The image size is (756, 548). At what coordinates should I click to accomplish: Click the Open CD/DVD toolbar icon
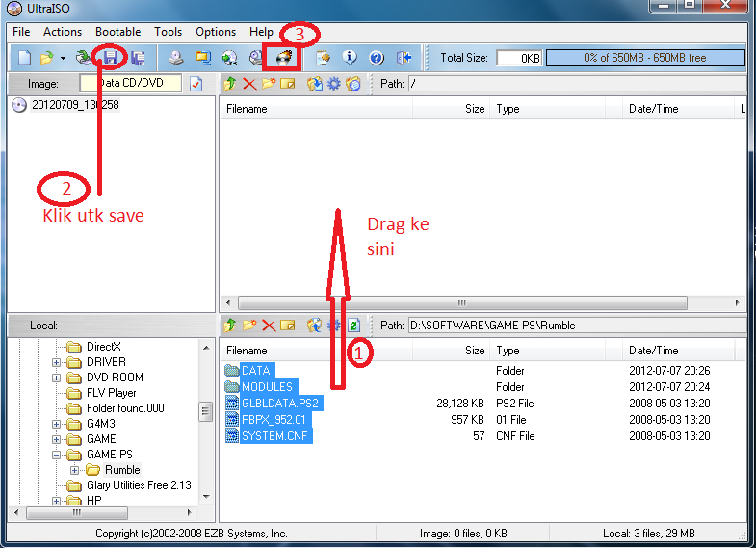pyautogui.click(x=83, y=58)
